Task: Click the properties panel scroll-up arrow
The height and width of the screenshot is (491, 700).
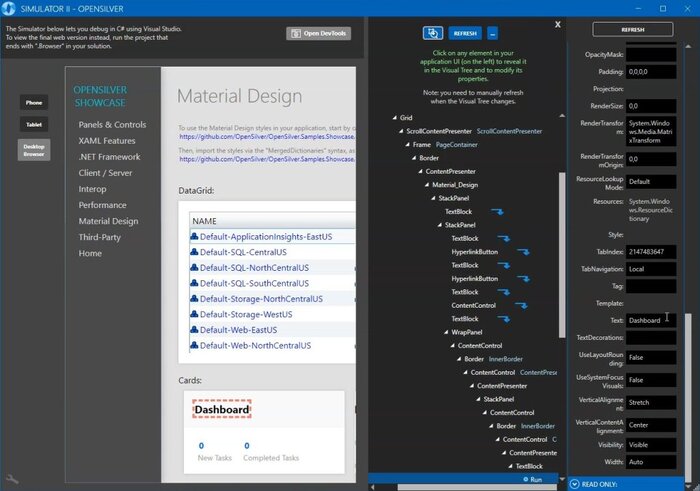Action: click(688, 46)
